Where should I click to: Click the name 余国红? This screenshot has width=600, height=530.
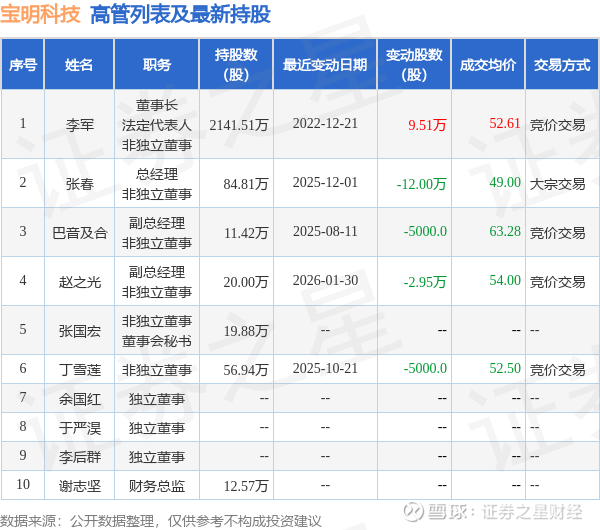pos(80,399)
